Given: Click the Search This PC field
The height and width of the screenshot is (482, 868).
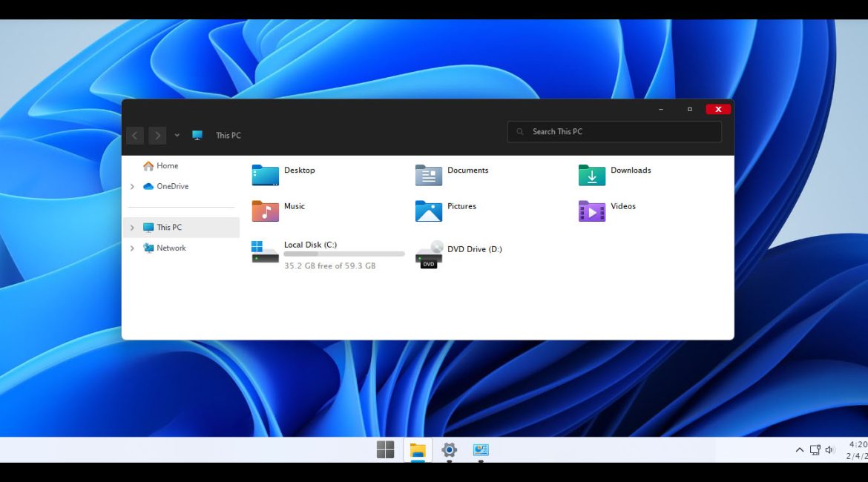Looking at the screenshot, I should (x=614, y=132).
